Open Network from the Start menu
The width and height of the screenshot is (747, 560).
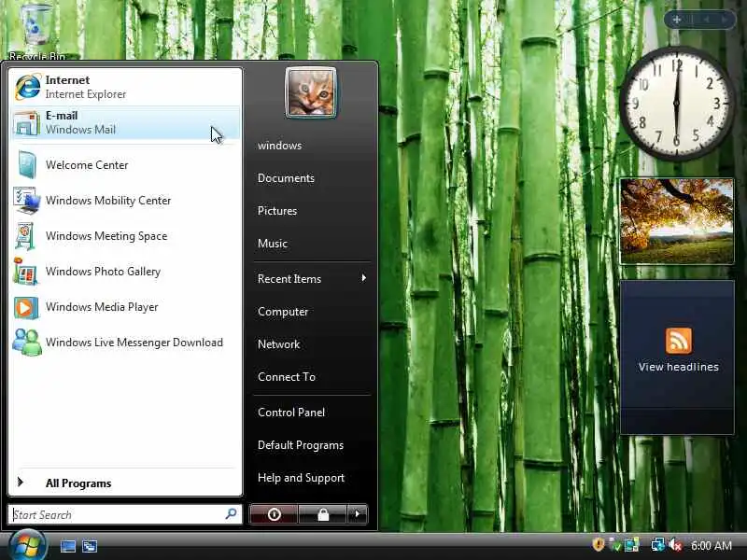278,344
